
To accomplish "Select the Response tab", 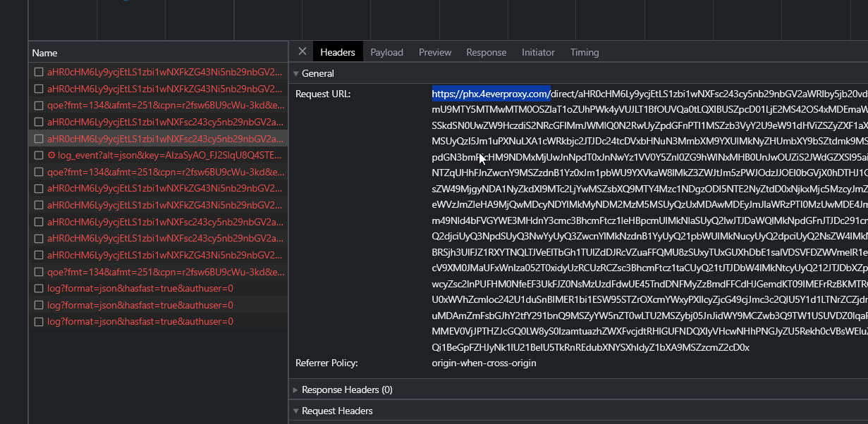I will click(486, 51).
